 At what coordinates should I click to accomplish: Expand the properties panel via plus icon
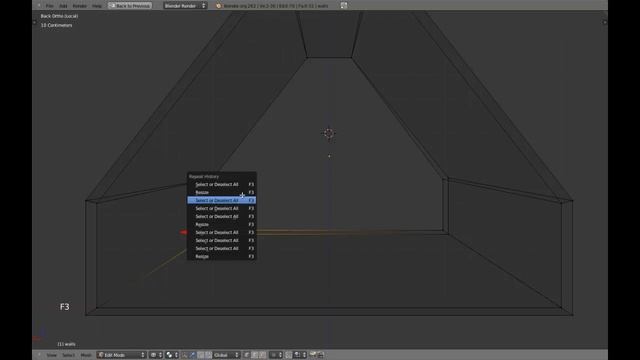pyautogui.click(x=604, y=22)
